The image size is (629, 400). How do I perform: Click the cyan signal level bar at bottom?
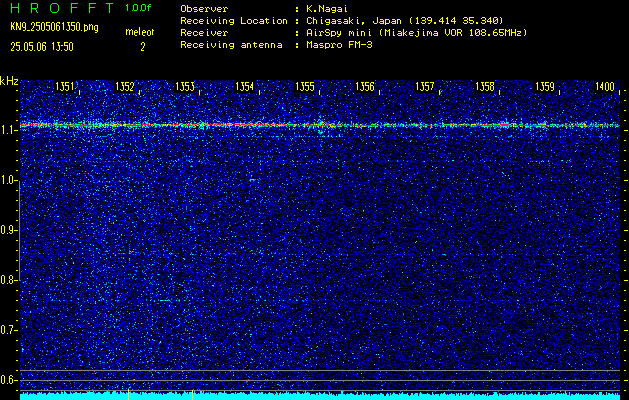click(320, 396)
